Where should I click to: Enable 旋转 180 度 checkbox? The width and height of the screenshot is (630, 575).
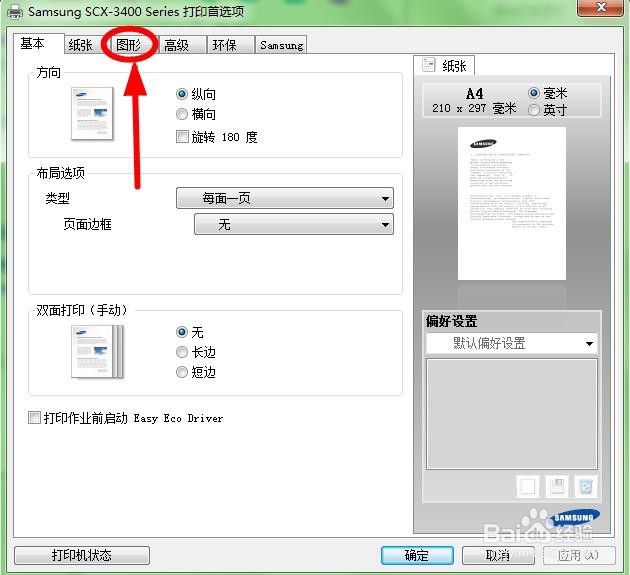tap(182, 137)
